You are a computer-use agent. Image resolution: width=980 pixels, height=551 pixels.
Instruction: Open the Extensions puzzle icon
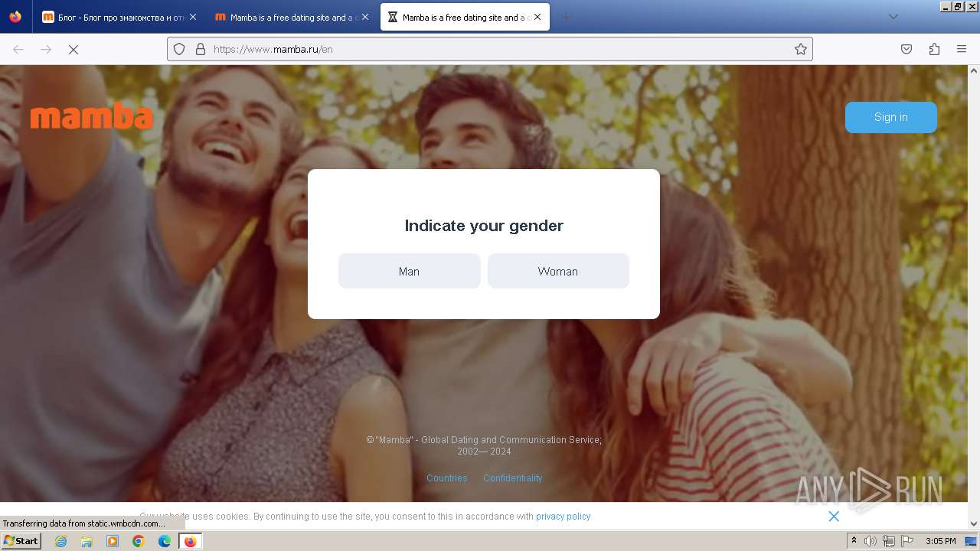point(934,49)
